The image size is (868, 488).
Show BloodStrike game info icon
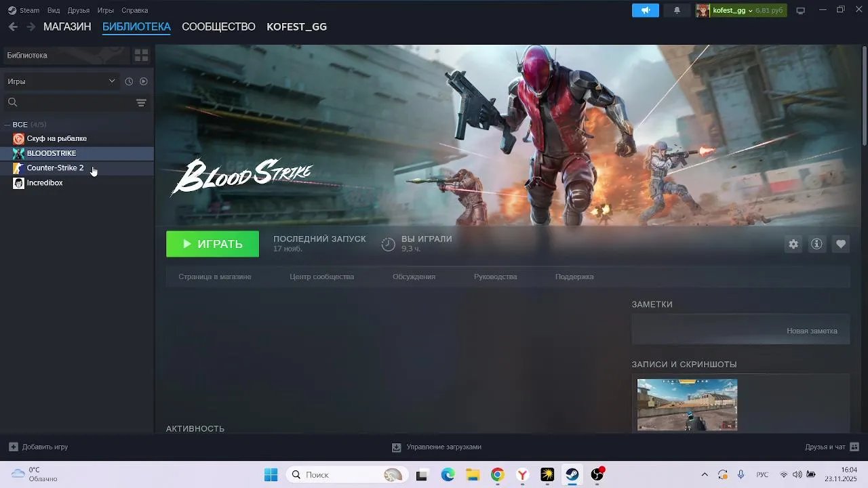816,244
